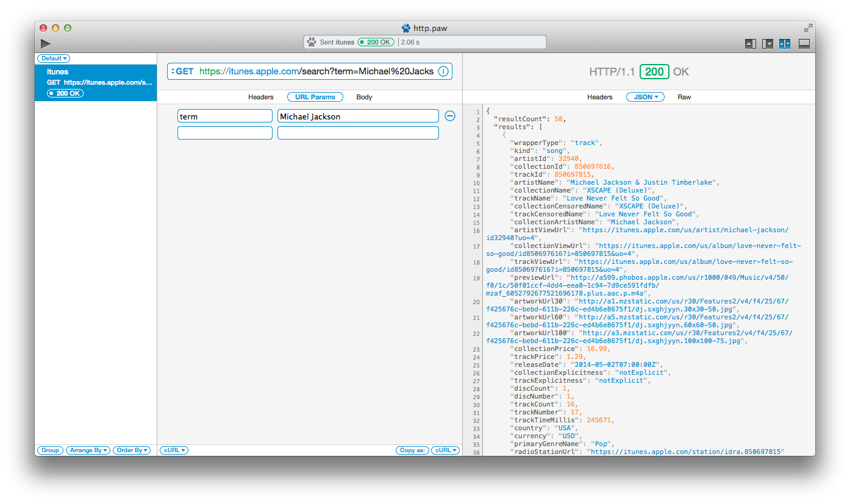850x504 pixels.
Task: Open the GET method selector
Action: pos(182,71)
